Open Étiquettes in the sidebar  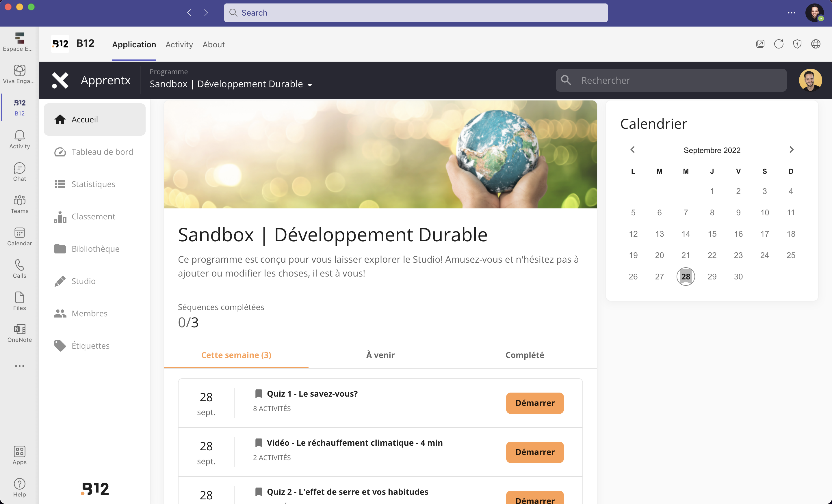click(94, 346)
